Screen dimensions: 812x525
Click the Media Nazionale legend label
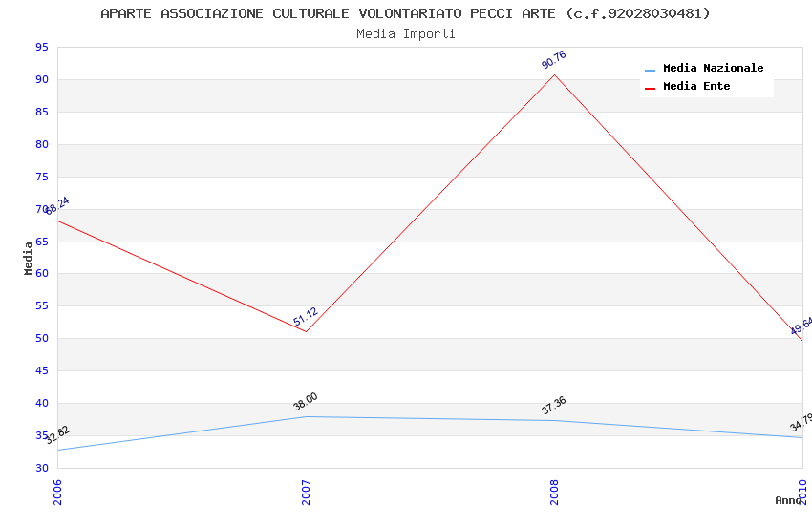pyautogui.click(x=713, y=68)
